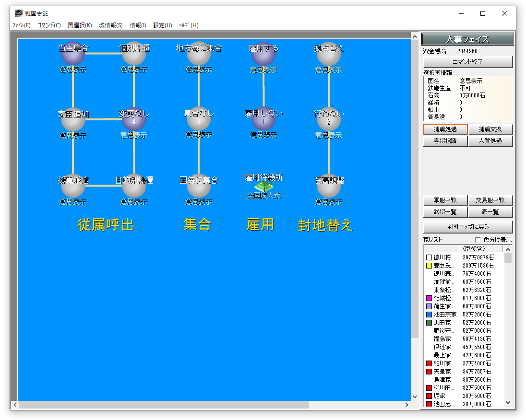Enable the 色分け表示 checkbox
The height and width of the screenshot is (420, 526).
point(478,240)
